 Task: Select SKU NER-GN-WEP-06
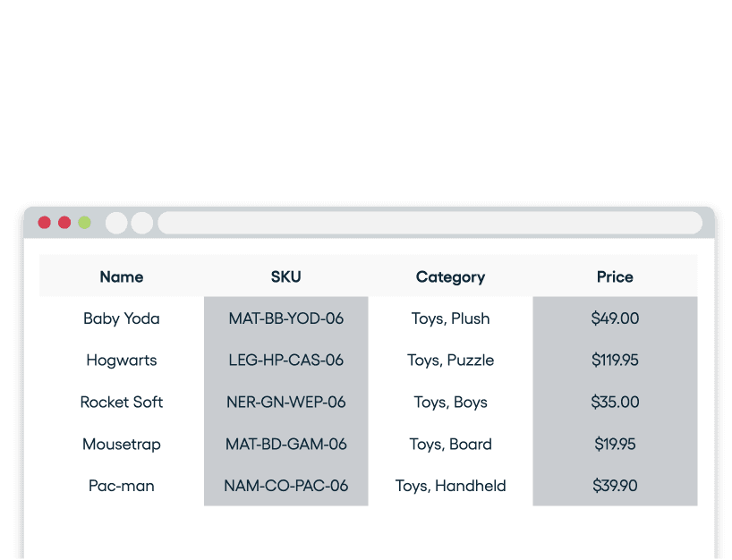point(286,403)
